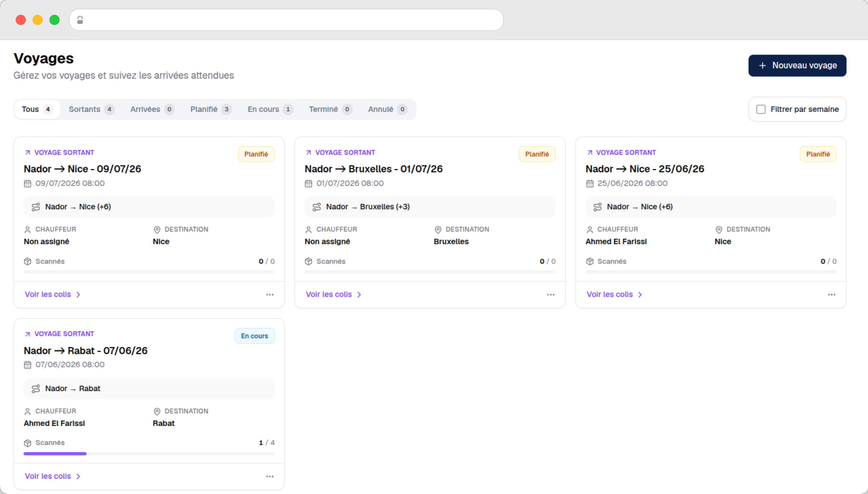This screenshot has width=868, height=494.
Task: Click the Nouveau voyage button
Action: 797,66
